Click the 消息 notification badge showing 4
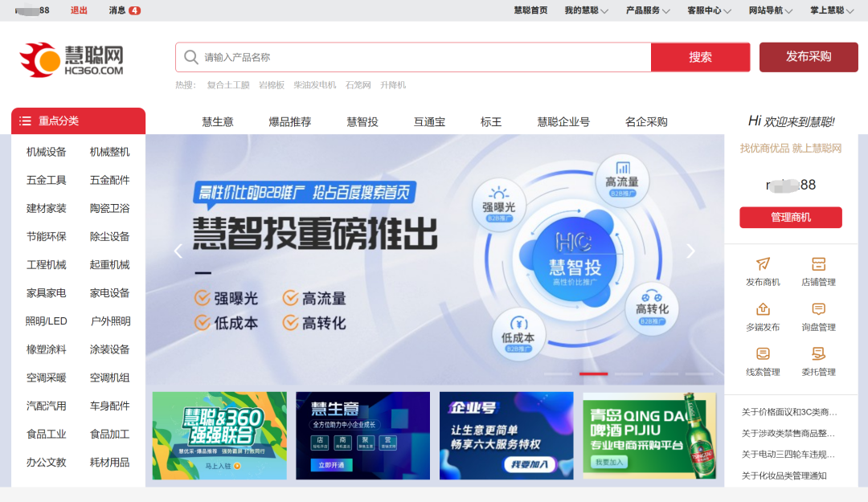The width and height of the screenshot is (868, 502). [134, 10]
